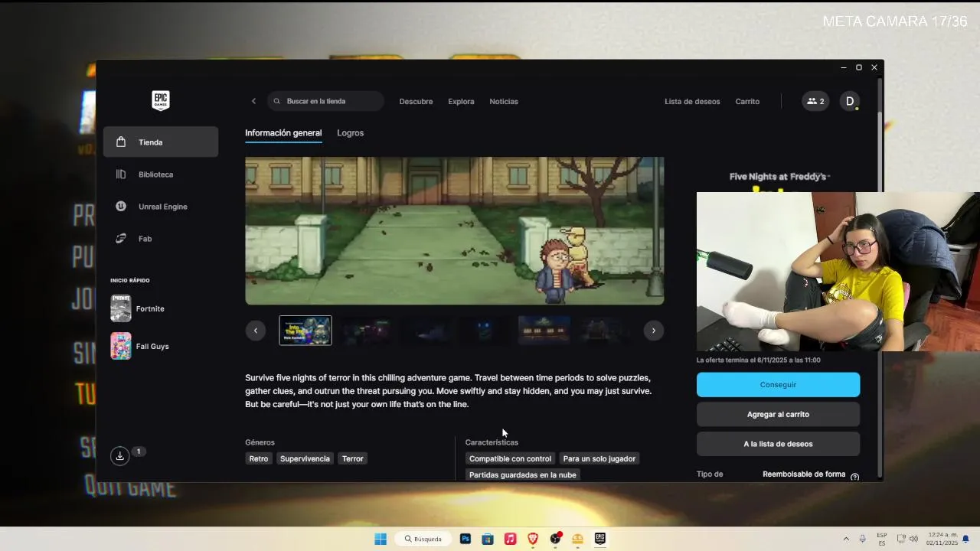This screenshot has height=551, width=980.
Task: Click the Terror genre tag
Action: [353, 458]
